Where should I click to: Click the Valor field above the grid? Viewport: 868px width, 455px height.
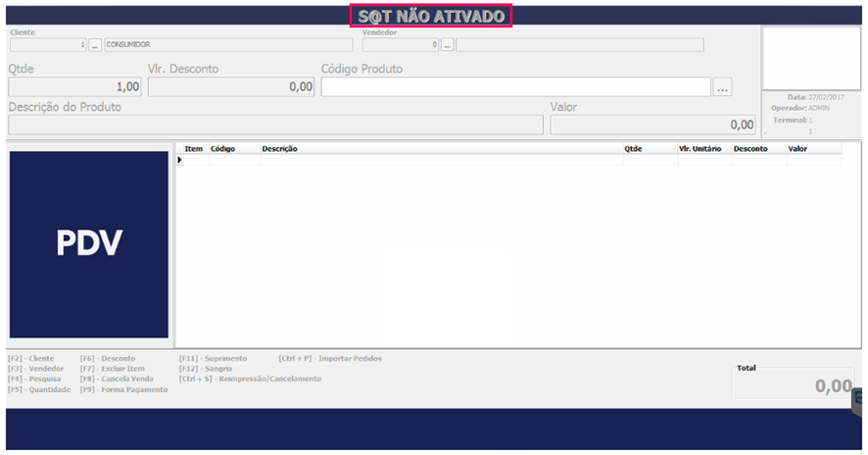click(652, 125)
